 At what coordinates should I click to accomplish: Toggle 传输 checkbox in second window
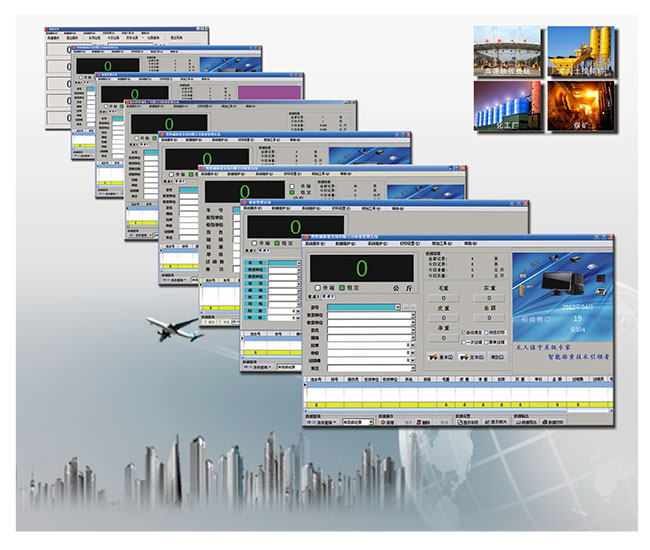tap(255, 243)
